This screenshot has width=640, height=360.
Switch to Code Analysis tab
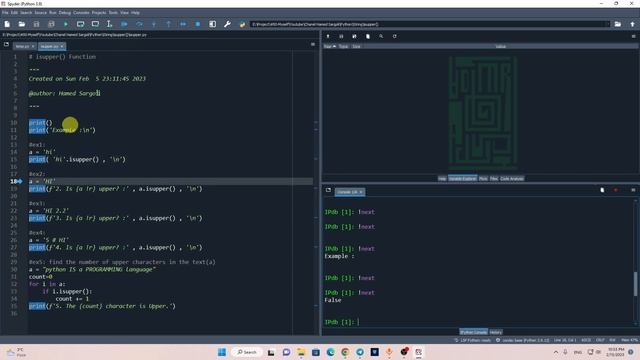tap(512, 178)
